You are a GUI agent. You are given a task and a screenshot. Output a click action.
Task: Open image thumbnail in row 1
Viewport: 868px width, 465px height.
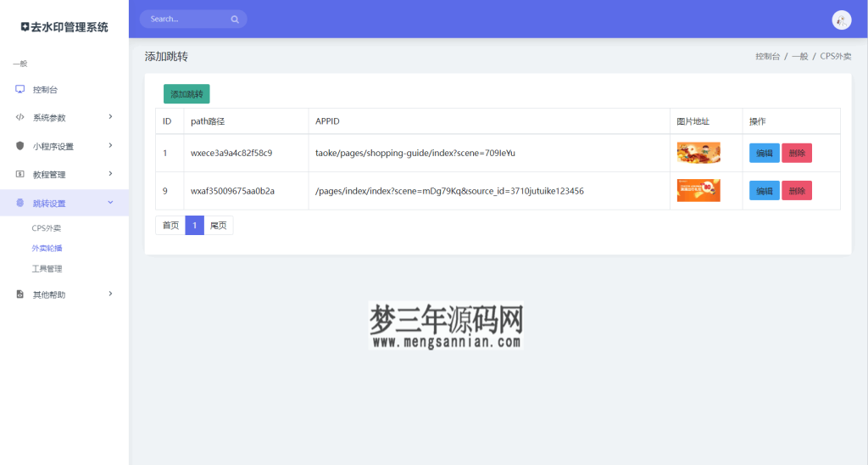(x=698, y=153)
